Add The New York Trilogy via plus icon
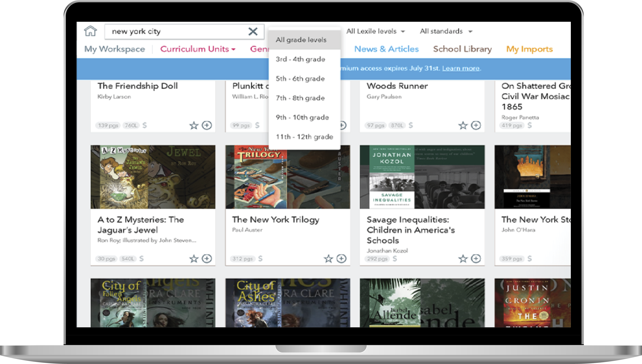Viewport: 642px width, 364px height. click(341, 258)
